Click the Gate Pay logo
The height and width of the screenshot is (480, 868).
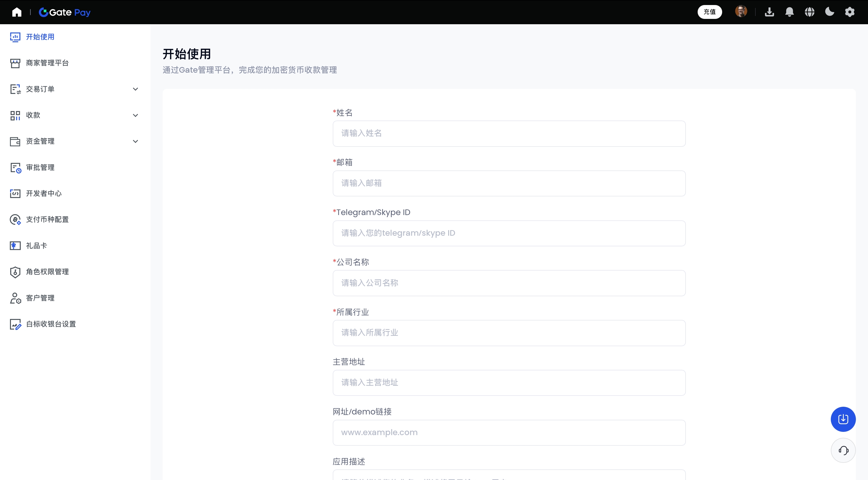point(65,12)
